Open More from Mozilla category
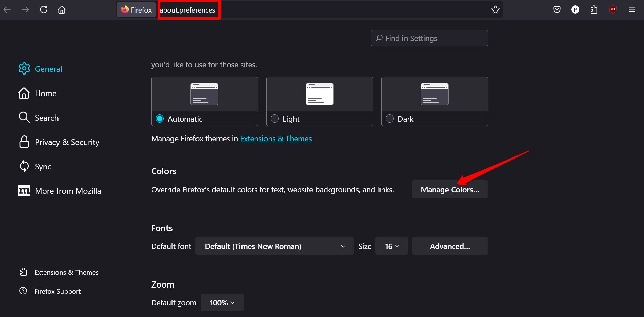644x317 pixels. (x=68, y=191)
